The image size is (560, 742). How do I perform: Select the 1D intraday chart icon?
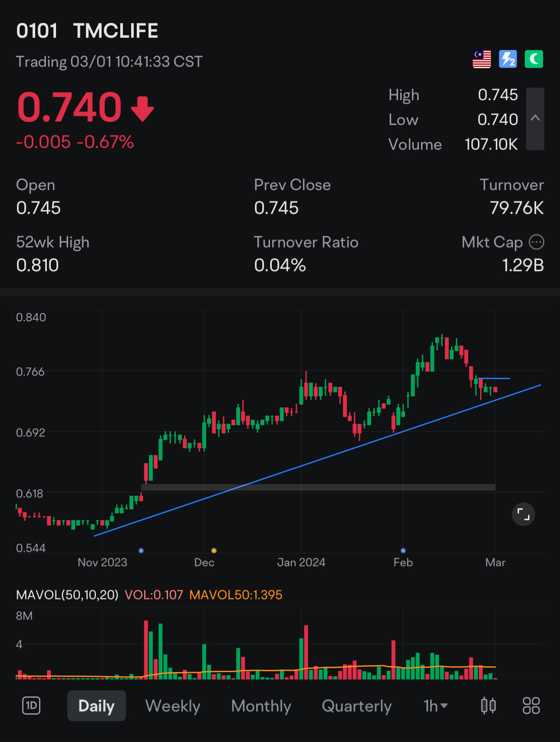pyautogui.click(x=31, y=706)
